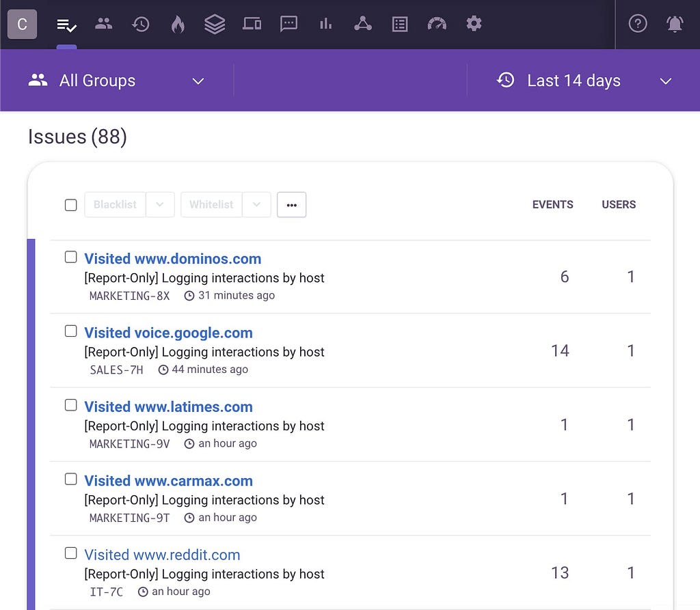Open the notifications bell icon
Screen dimensions: 700x610
pyautogui.click(x=675, y=24)
